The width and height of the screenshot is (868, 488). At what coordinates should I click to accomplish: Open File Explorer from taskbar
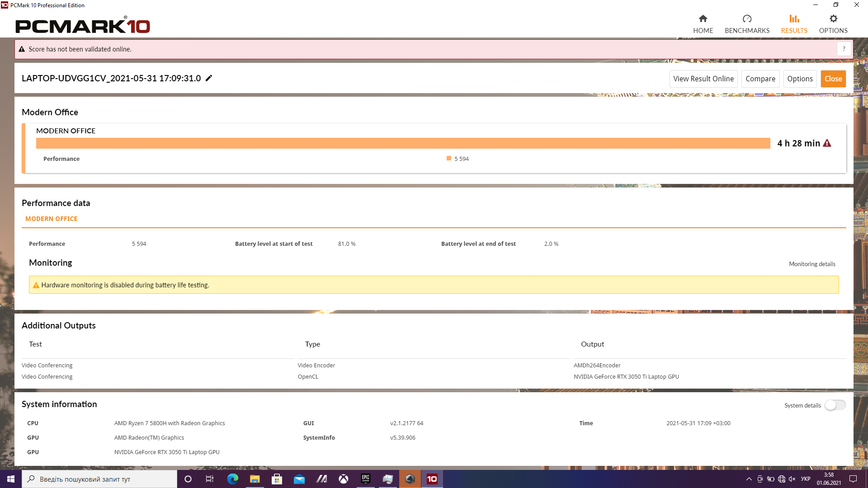[x=255, y=479]
